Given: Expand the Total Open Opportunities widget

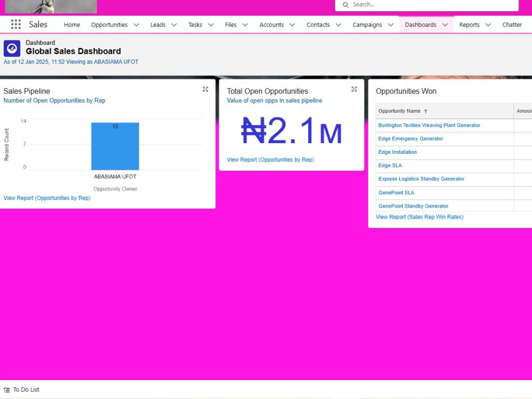Looking at the screenshot, I should pos(354,89).
